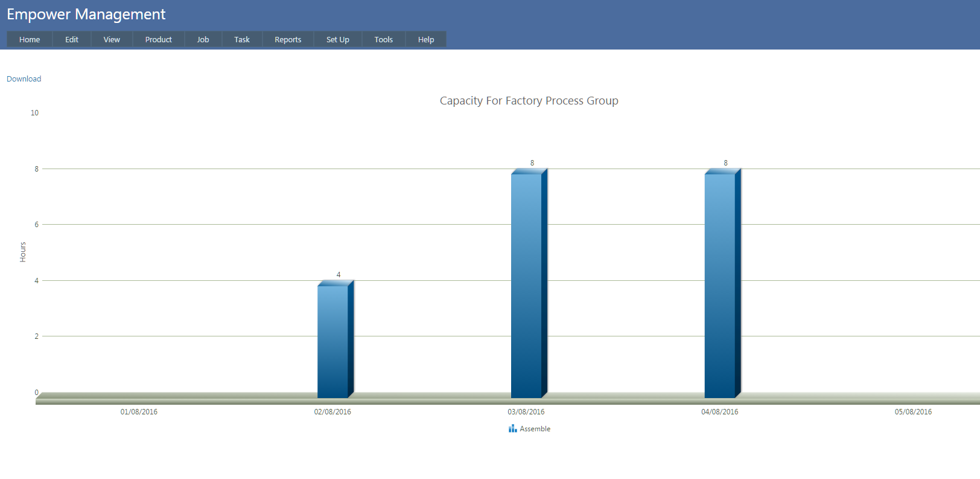
Task: Toggle the Assemble series legend label
Action: [535, 429]
